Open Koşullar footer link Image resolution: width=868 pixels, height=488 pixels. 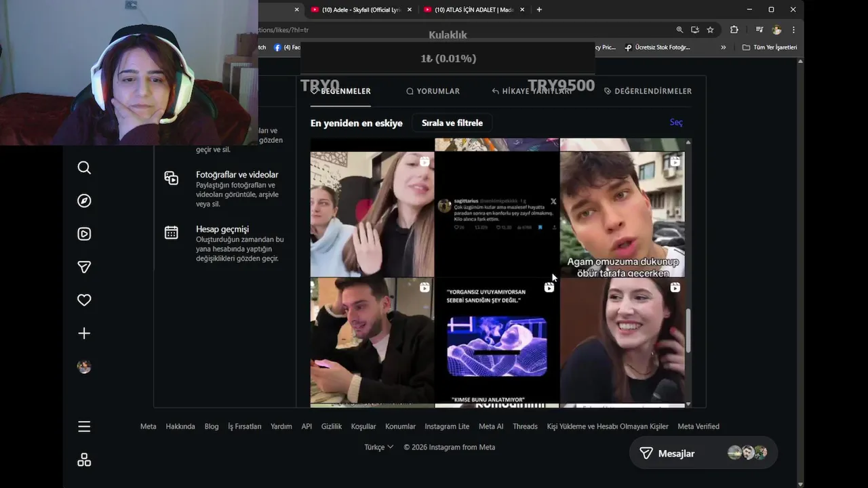(x=363, y=426)
